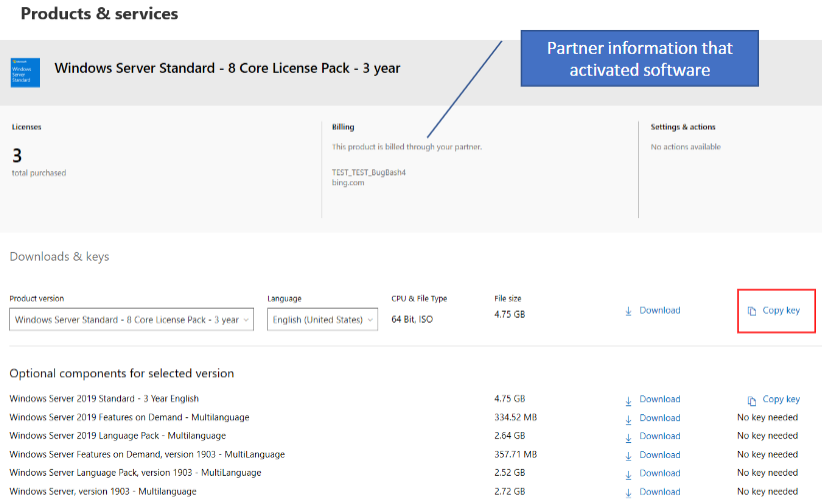The width and height of the screenshot is (822, 504).
Task: Click the Windows Server Standard product logo
Action: click(x=26, y=69)
